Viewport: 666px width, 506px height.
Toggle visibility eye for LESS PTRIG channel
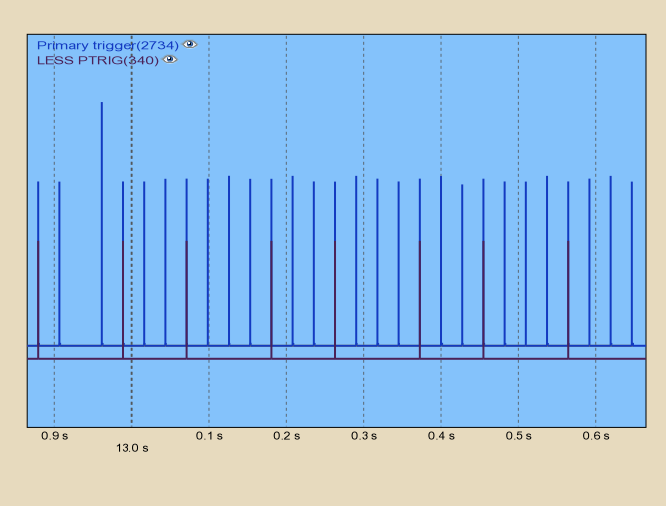pos(170,59)
